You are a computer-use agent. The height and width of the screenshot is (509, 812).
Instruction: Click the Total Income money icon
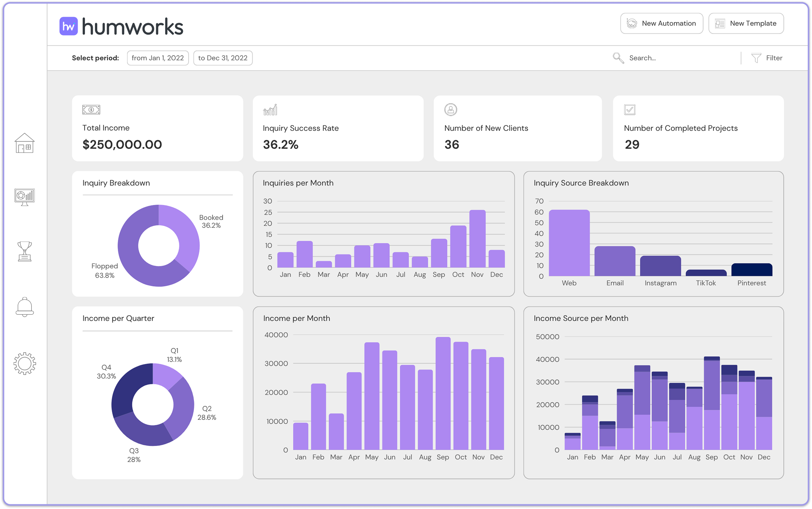tap(91, 110)
